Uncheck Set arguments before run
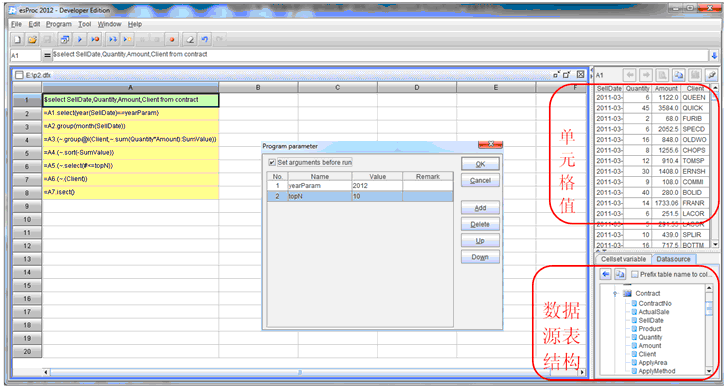 coord(272,162)
